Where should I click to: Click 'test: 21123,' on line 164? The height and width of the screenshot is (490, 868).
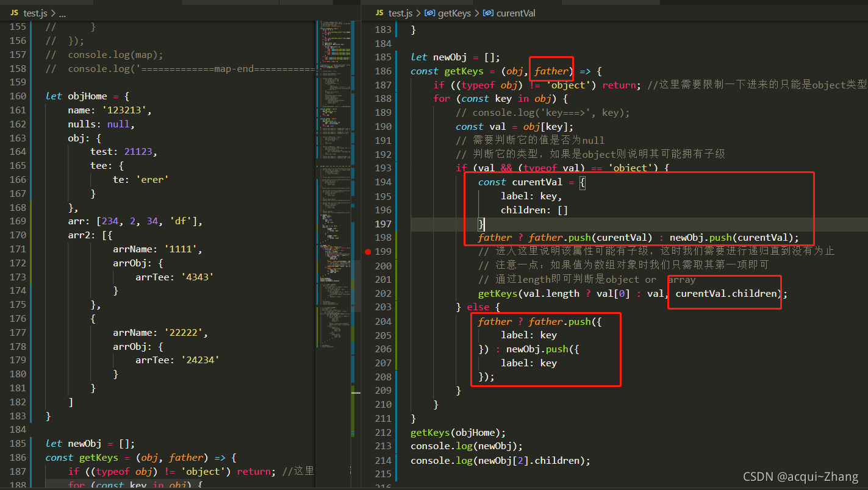(124, 152)
